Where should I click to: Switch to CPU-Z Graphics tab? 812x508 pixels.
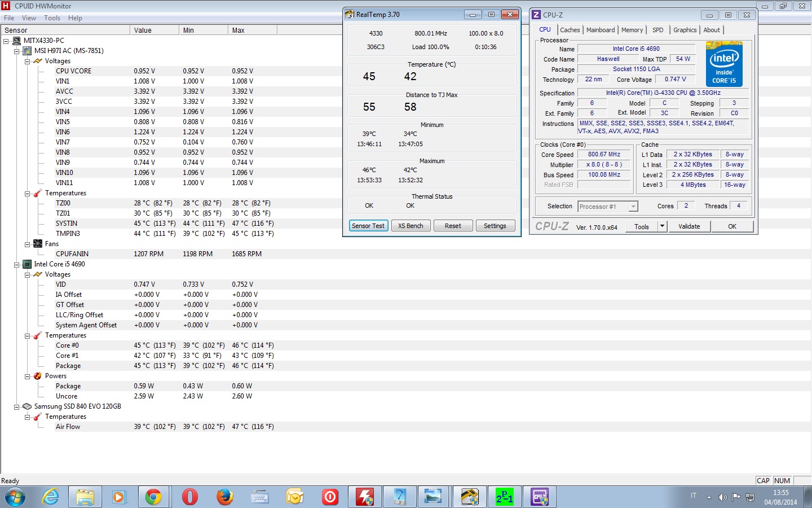tap(685, 30)
